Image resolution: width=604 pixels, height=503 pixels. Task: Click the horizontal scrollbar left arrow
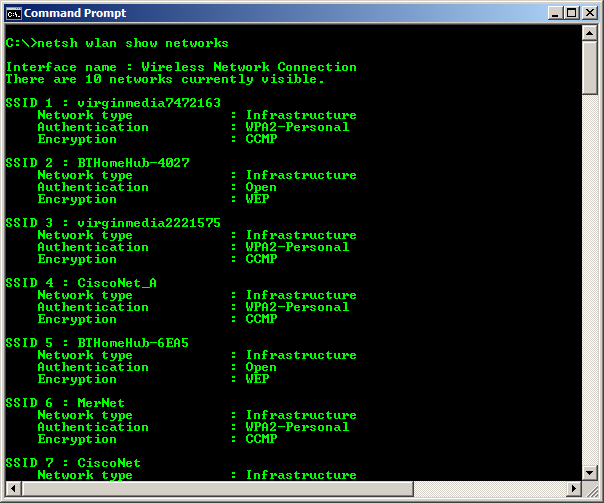point(13,489)
